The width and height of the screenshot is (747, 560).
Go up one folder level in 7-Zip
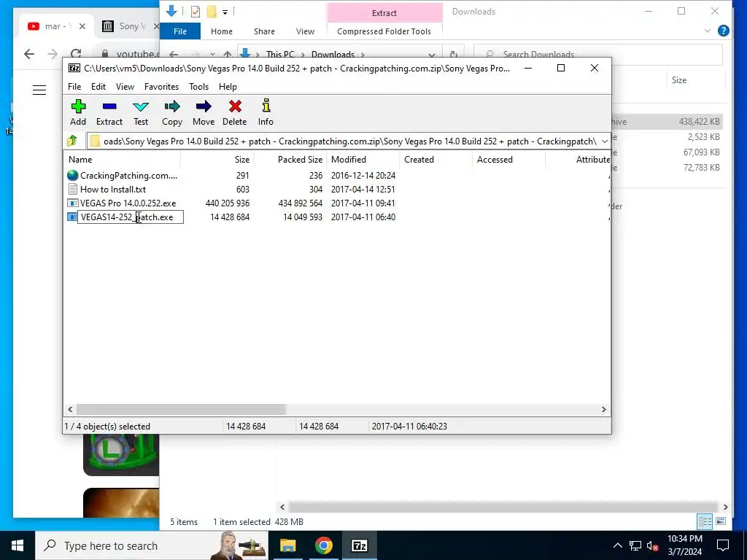click(72, 141)
